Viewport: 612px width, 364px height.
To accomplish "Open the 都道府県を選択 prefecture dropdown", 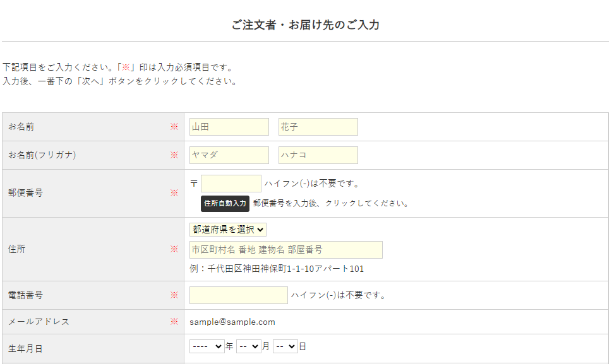I will pos(228,230).
